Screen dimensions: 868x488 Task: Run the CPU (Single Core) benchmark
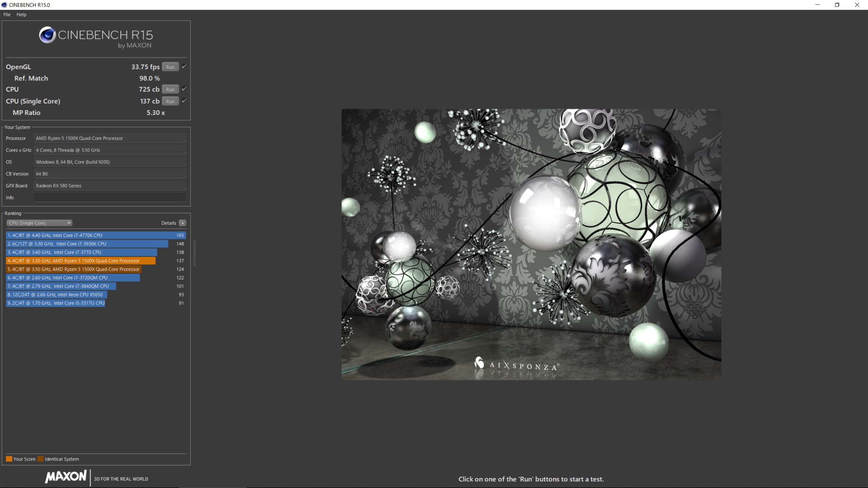(x=170, y=101)
